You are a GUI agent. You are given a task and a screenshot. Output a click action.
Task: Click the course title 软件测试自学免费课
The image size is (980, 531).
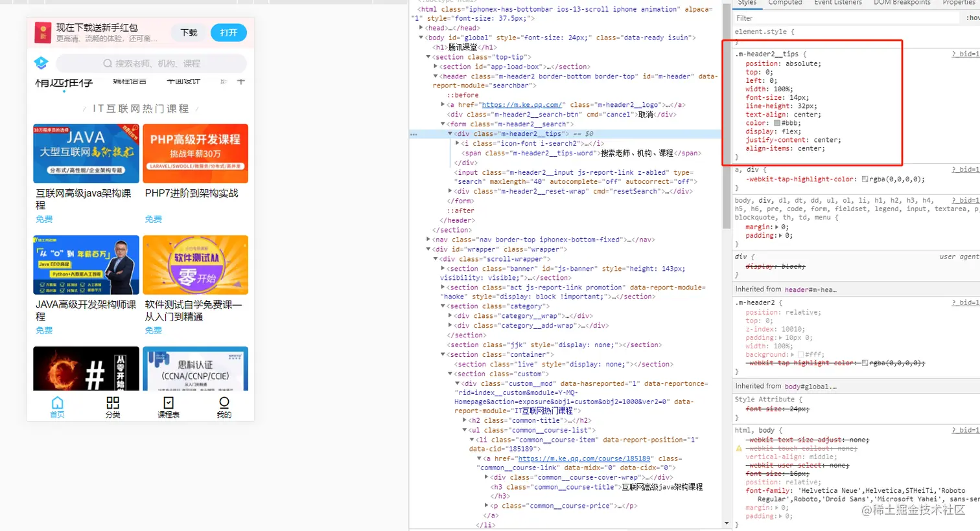193,310
